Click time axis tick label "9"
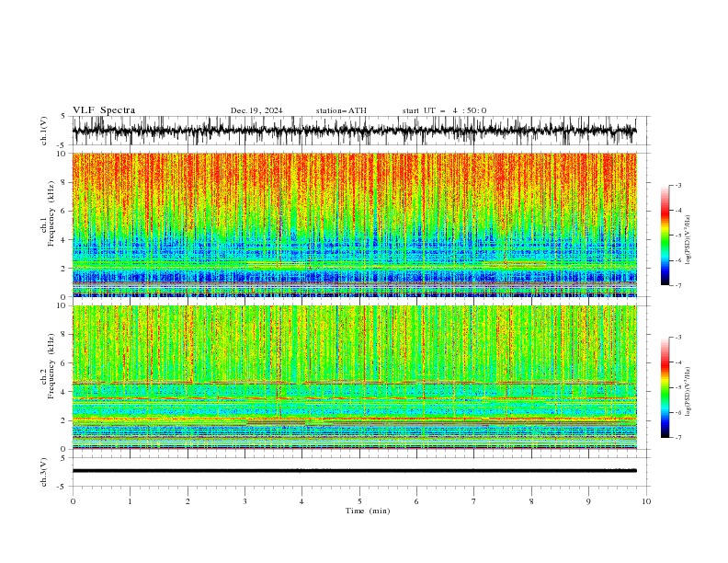Screen dimensions: 728x563 (x=588, y=501)
